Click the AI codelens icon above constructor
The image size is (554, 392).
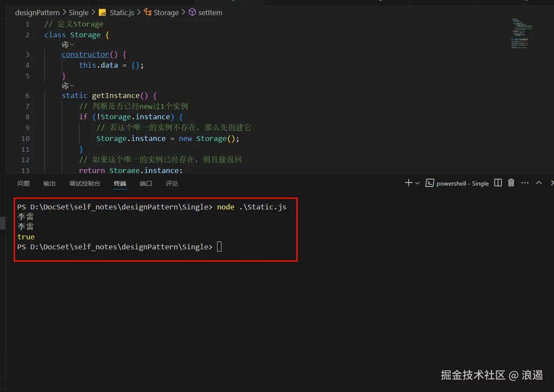tap(65, 45)
